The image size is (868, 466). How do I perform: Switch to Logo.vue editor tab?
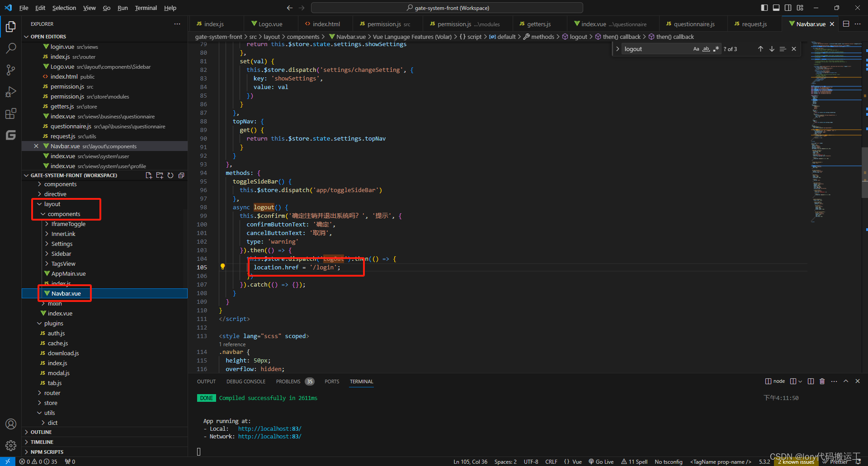click(270, 24)
